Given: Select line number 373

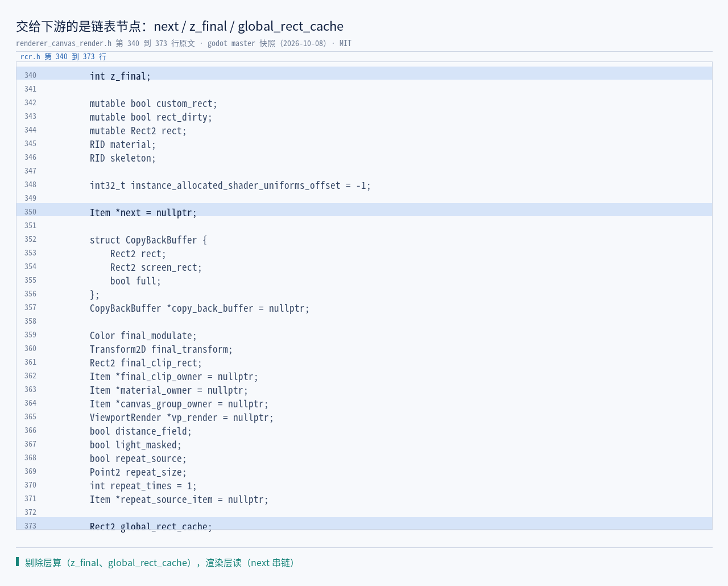Looking at the screenshot, I should pos(30,526).
